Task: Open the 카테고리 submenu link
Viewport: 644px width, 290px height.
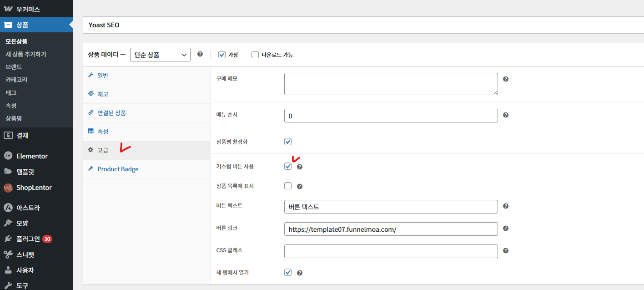Action: pyautogui.click(x=16, y=80)
